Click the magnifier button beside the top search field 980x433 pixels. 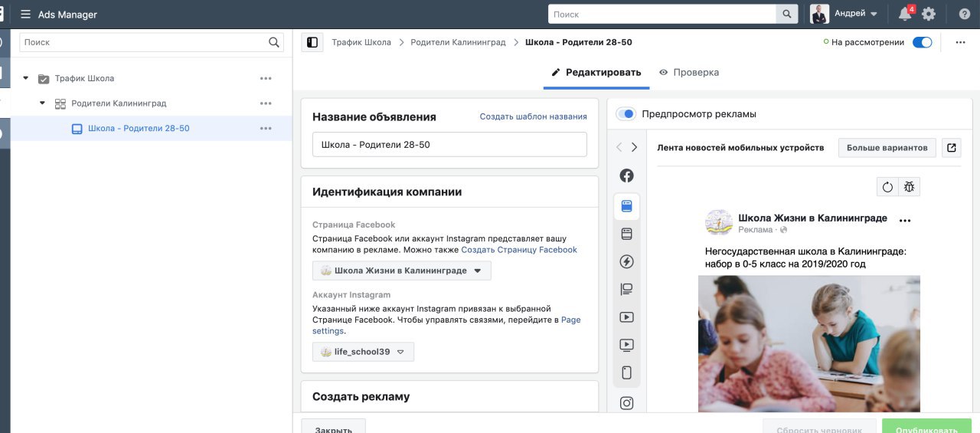pos(787,15)
